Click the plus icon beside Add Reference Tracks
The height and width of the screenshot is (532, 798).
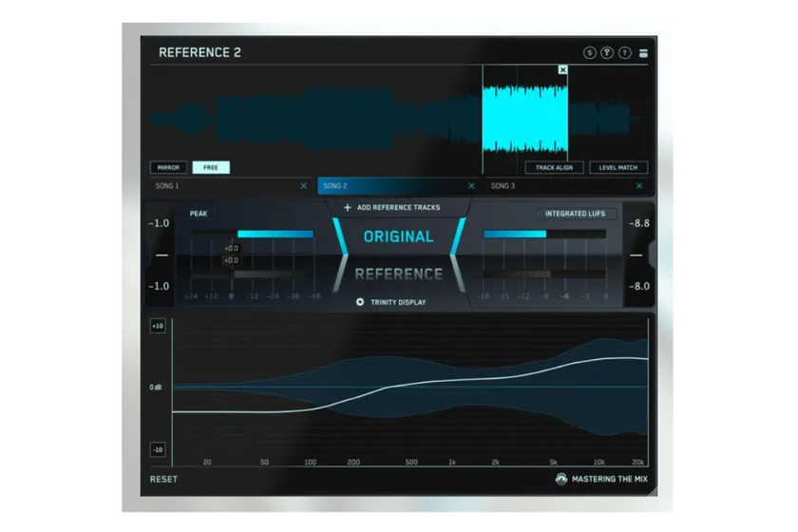coord(348,207)
